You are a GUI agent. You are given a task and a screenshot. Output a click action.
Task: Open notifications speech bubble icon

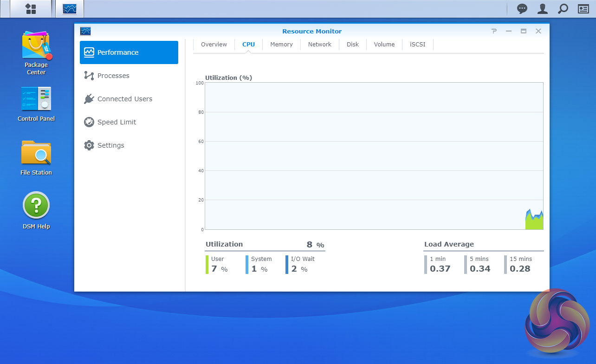522,9
